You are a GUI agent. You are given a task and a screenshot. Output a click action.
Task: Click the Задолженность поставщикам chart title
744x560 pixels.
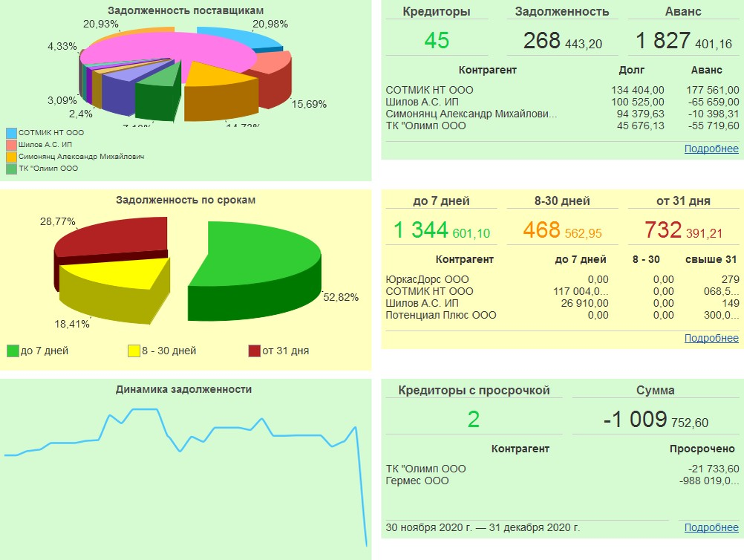(186, 10)
